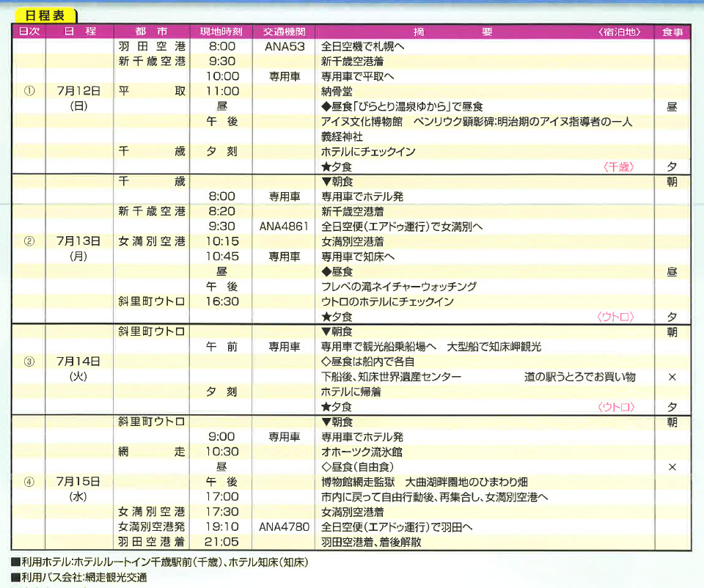
Task: Select the 21:05 arrival time
Action: [x=221, y=543]
